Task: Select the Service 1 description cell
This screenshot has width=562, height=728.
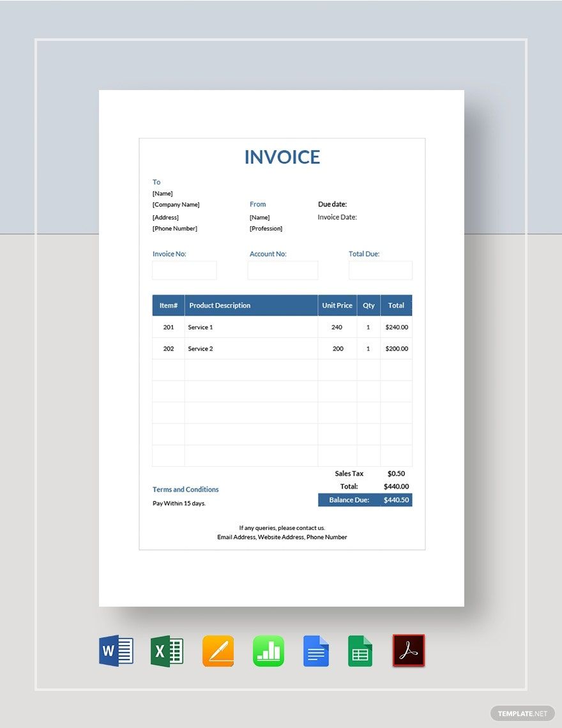Action: point(201,327)
